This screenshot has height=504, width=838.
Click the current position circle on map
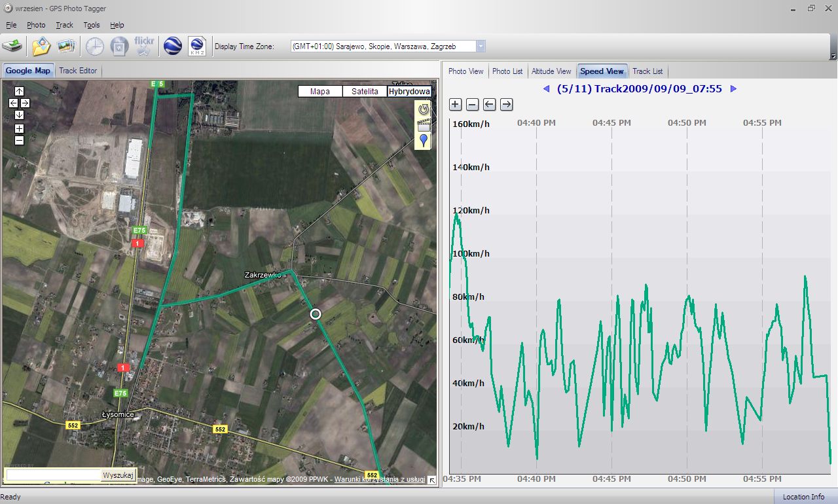tap(316, 314)
